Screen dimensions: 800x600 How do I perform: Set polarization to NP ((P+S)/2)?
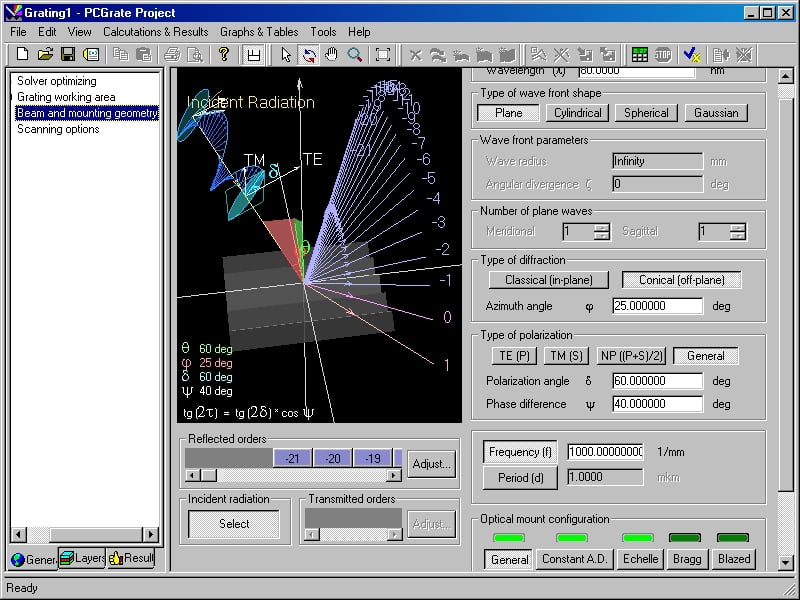[632, 356]
